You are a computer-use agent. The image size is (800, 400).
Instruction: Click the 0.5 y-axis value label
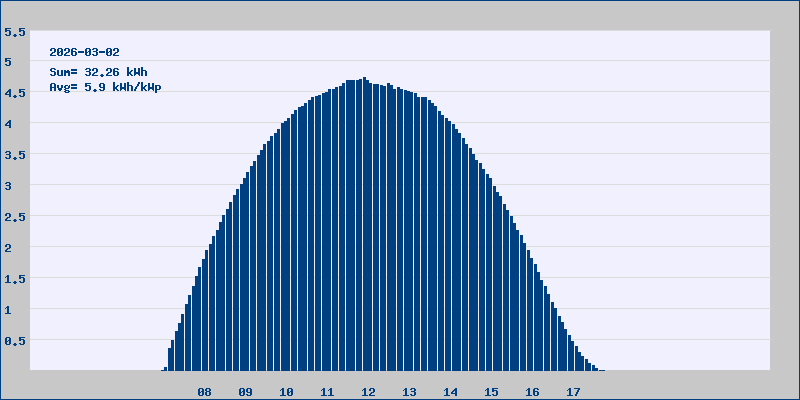click(x=15, y=341)
